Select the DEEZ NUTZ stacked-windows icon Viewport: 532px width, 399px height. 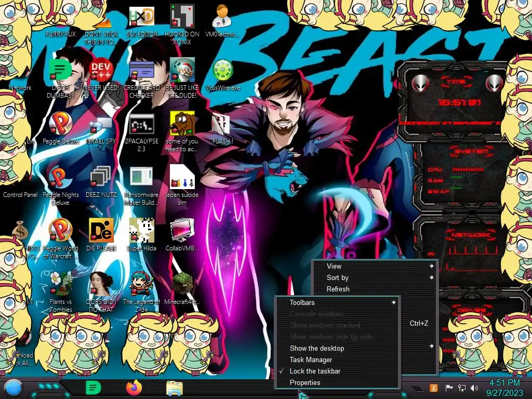coord(101,182)
